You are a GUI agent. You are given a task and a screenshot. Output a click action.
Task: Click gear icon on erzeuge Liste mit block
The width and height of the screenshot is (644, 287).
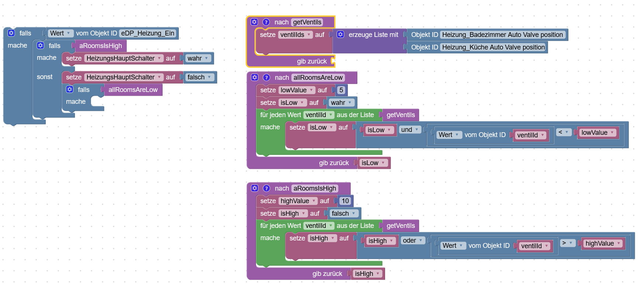(x=340, y=34)
